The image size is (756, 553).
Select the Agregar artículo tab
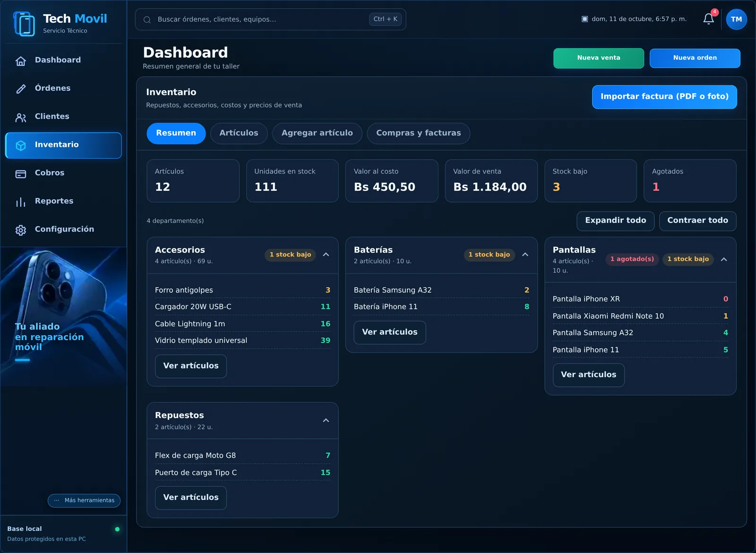tap(317, 133)
